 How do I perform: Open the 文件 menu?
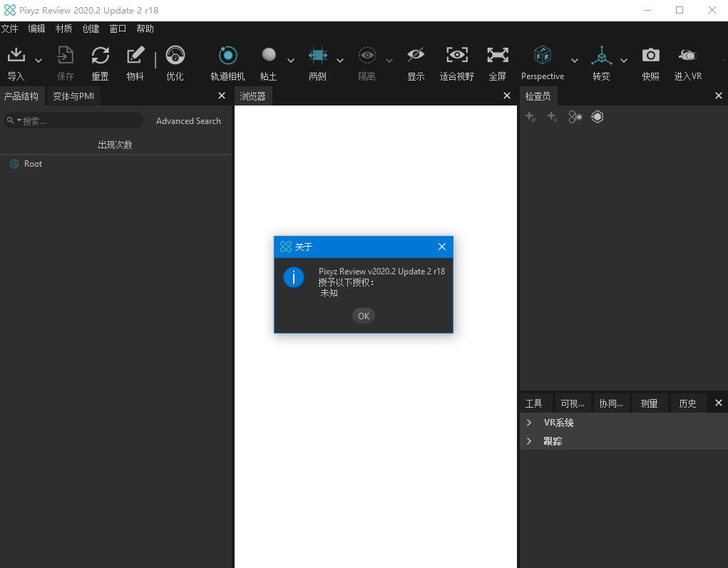(9, 29)
